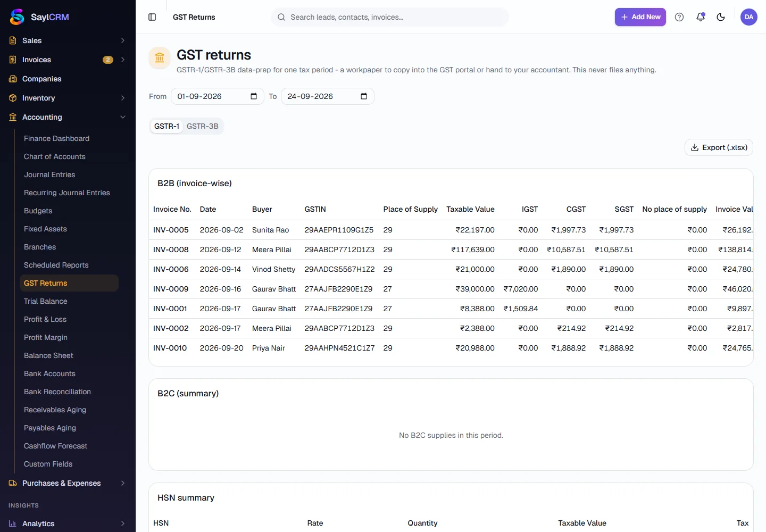Viewport: 766px width, 532px height.
Task: Click the SaylCRM logo icon
Action: [17, 17]
